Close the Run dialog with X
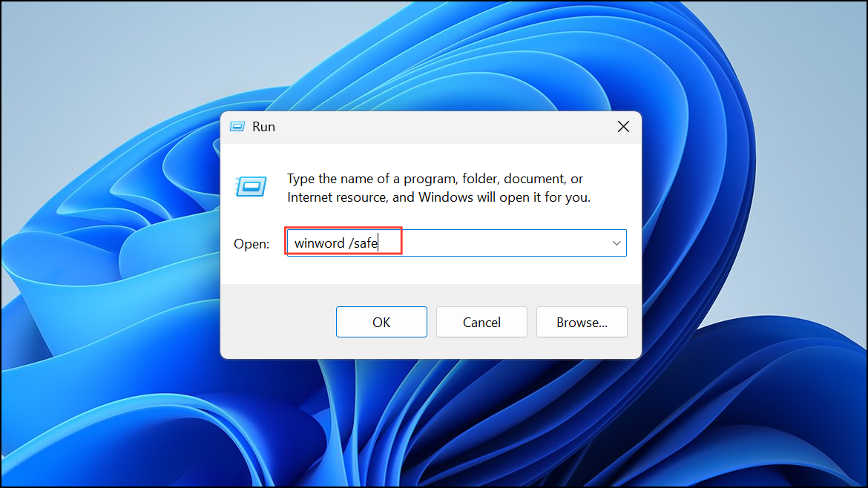This screenshot has height=488, width=868. [x=623, y=127]
